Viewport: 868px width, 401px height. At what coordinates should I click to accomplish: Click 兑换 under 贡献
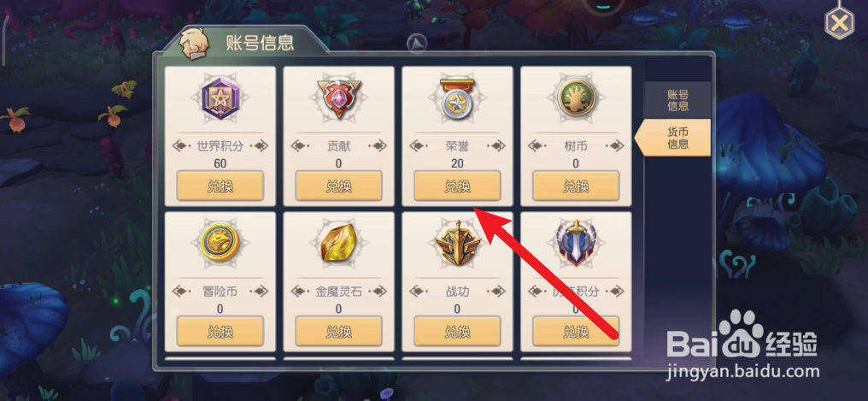point(338,186)
